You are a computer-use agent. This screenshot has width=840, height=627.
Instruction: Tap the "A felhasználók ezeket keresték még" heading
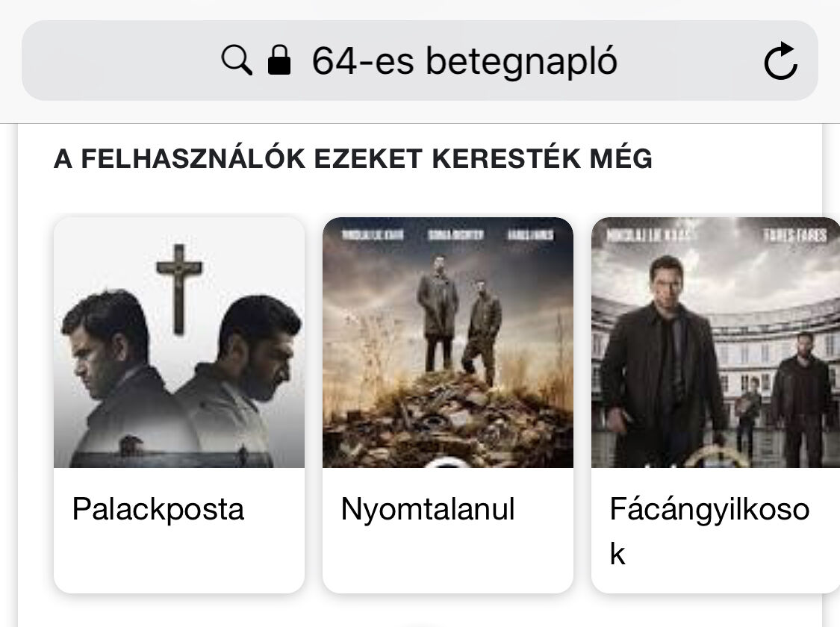[x=352, y=159]
